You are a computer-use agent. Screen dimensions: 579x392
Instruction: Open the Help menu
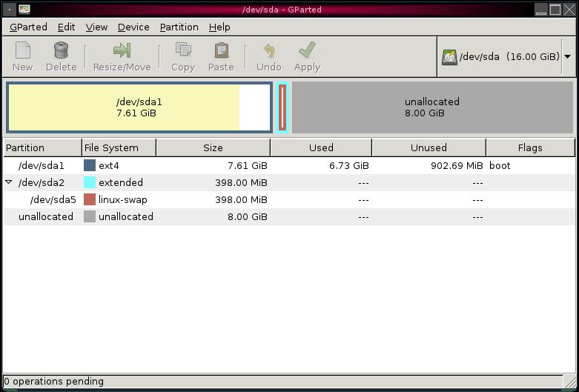[x=219, y=27]
